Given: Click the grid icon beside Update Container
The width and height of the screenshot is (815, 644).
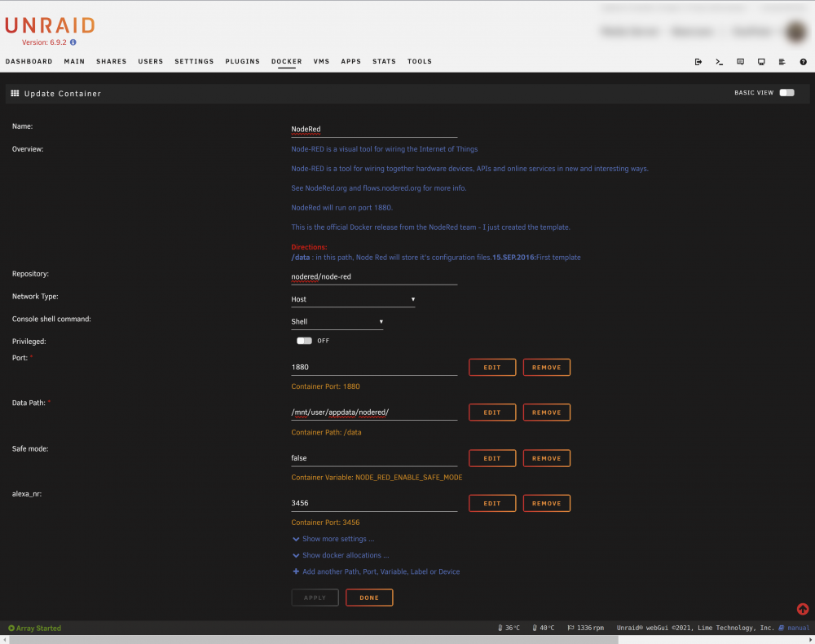Looking at the screenshot, I should [x=15, y=94].
